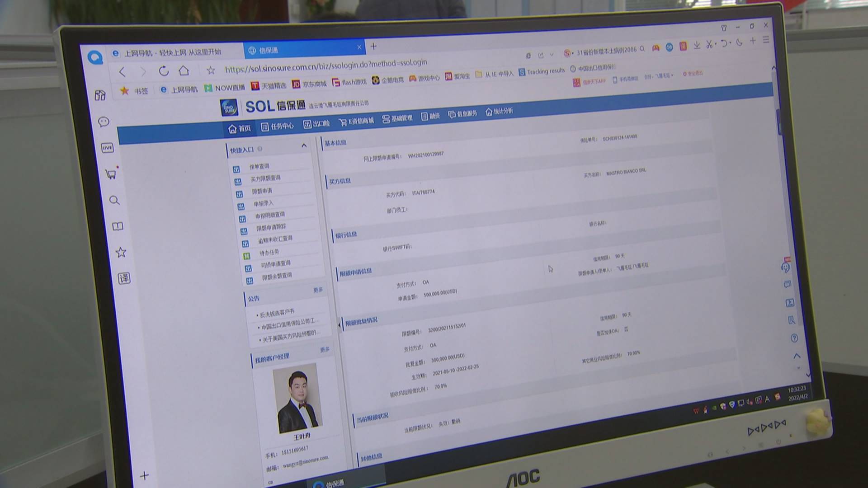Click 更多 beside 我的客户经理
The width and height of the screenshot is (868, 488).
click(x=325, y=350)
